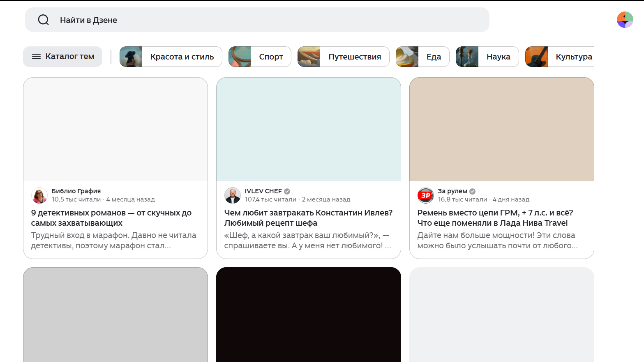Screen dimensions: 644x362
Task: Open the Лада Нива Travel article
Action: (495, 218)
